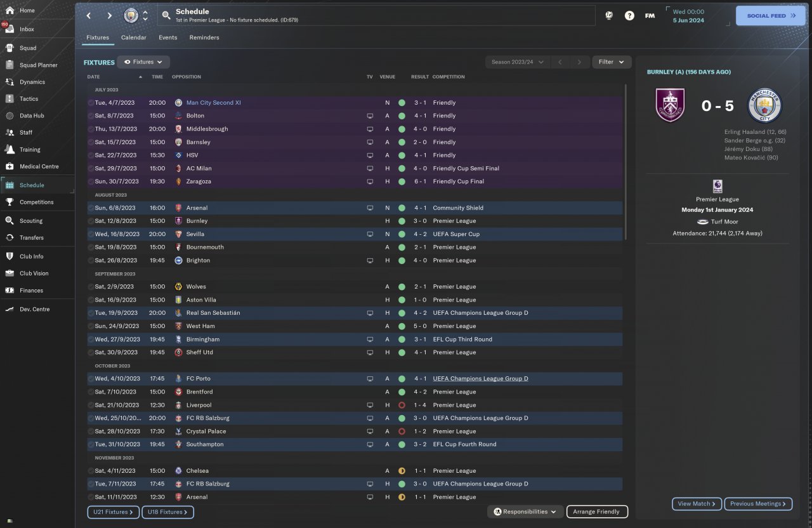Click the Finances sidebar icon

point(10,290)
